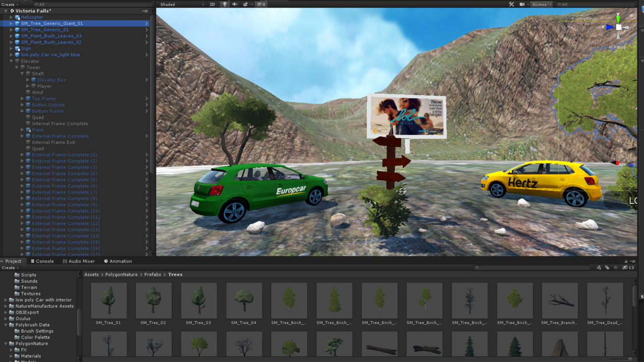Image resolution: width=644 pixels, height=362 pixels.
Task: Open the scene effects toggle icon
Action: pos(245,4)
